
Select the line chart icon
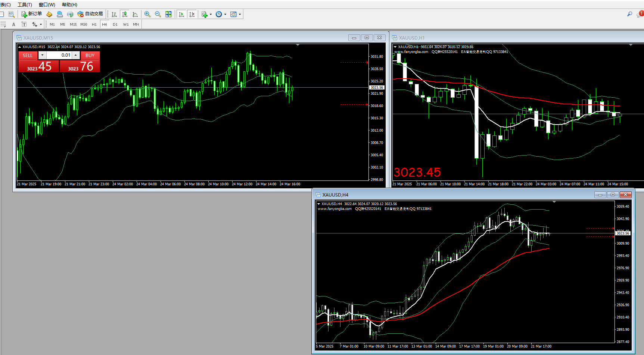click(x=135, y=14)
